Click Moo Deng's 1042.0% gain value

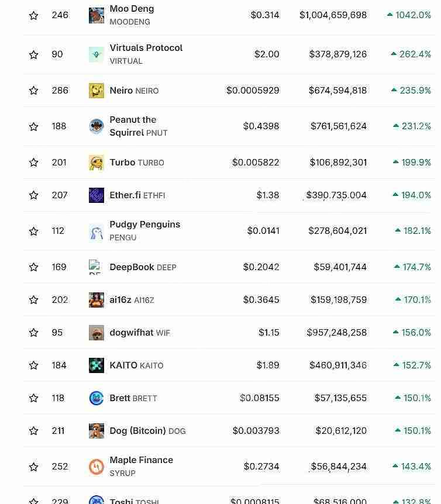[x=412, y=15]
